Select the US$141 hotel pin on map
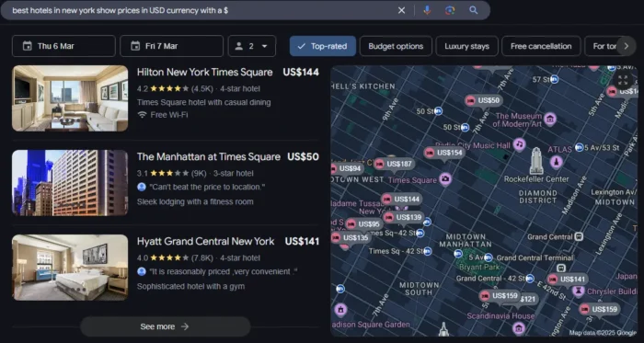This screenshot has width=644, height=343. pyautogui.click(x=568, y=280)
